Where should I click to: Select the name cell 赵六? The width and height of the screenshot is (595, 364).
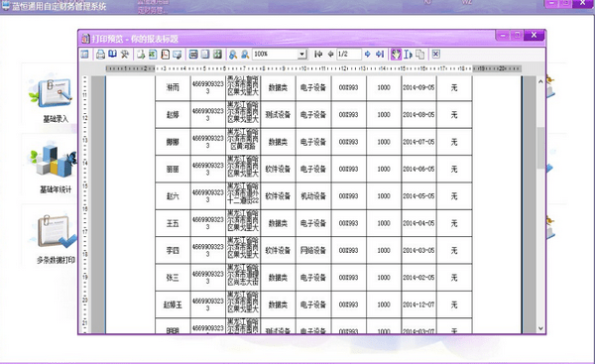coord(173,196)
